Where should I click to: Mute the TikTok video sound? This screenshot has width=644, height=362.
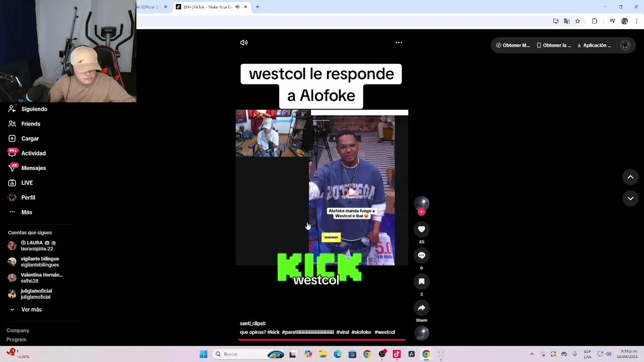point(244,43)
